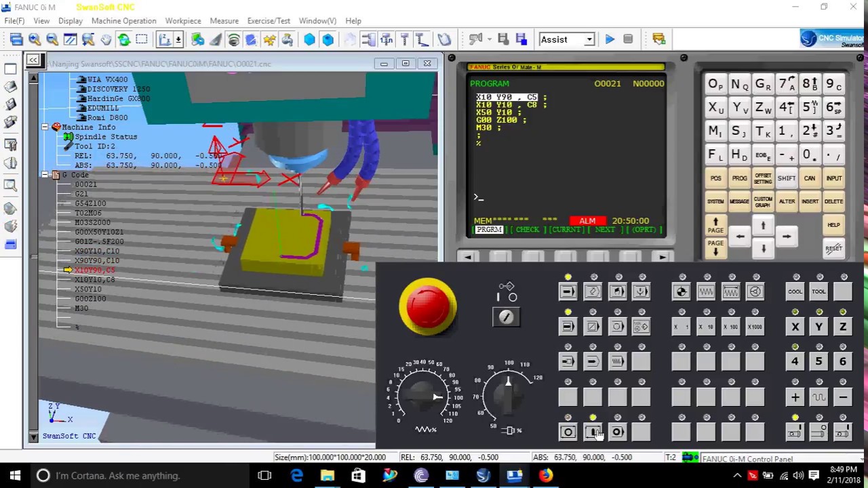Click the reference return key with crosshair circle

point(682,291)
